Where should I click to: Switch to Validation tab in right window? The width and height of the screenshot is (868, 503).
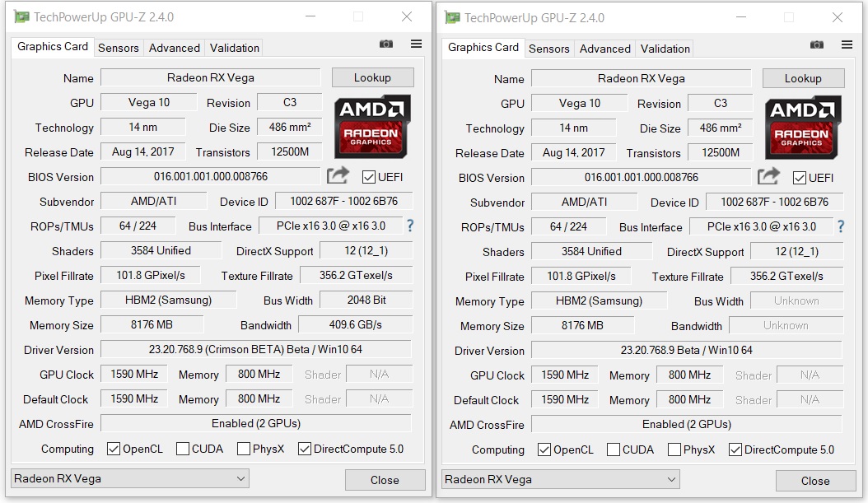point(665,49)
